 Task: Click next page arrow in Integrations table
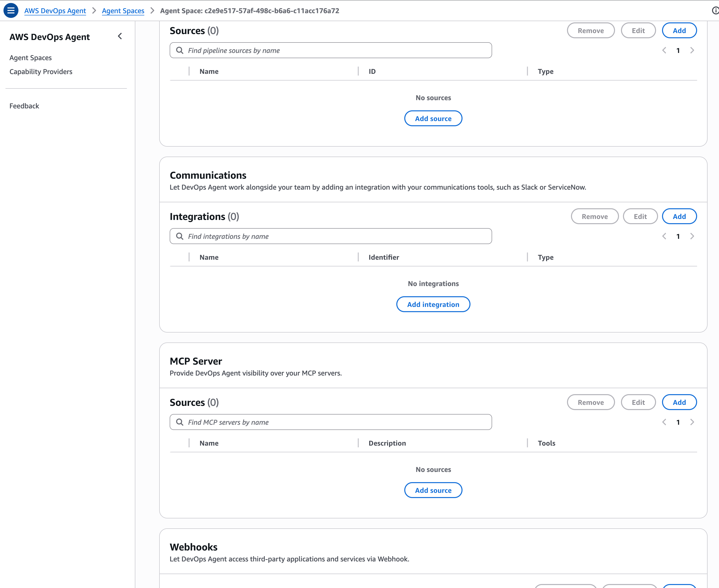click(692, 236)
